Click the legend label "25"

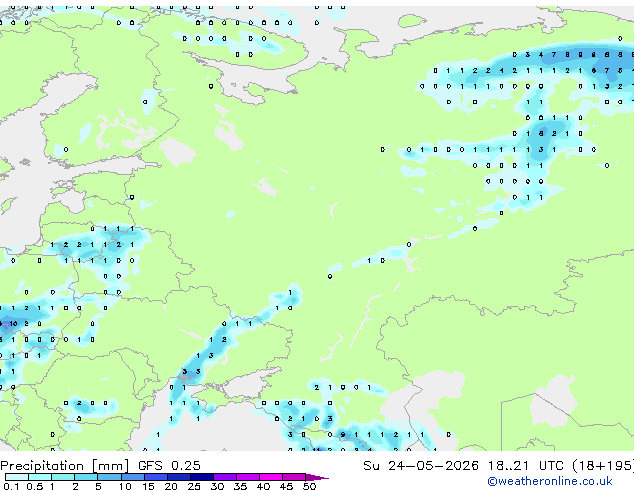(x=194, y=486)
